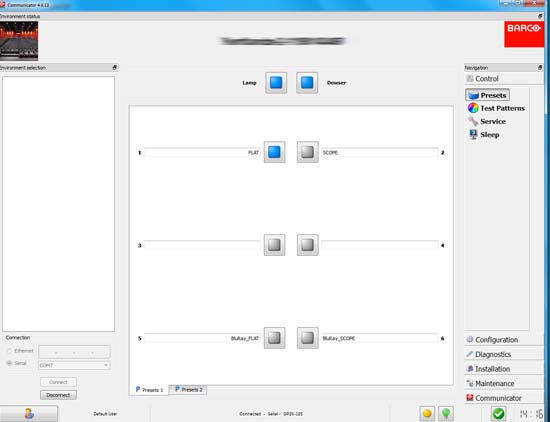The height and width of the screenshot is (422, 550).
Task: Open the user login icon button
Action: 29,414
